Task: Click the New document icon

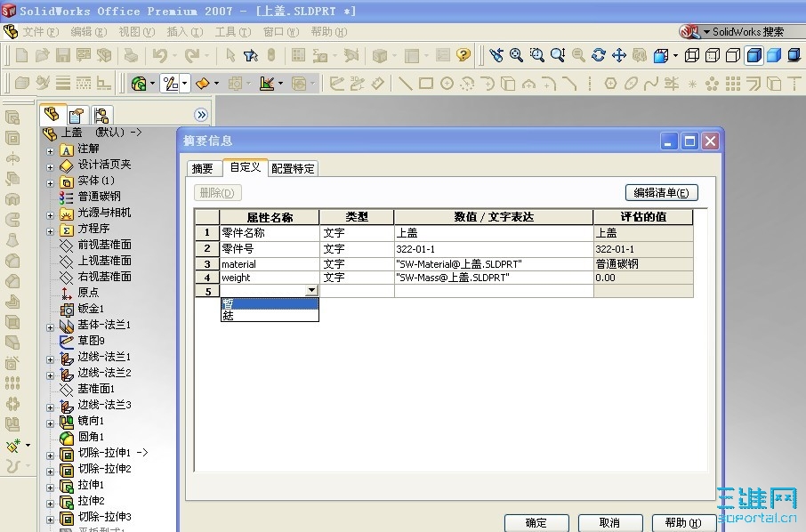Action: [x=21, y=55]
